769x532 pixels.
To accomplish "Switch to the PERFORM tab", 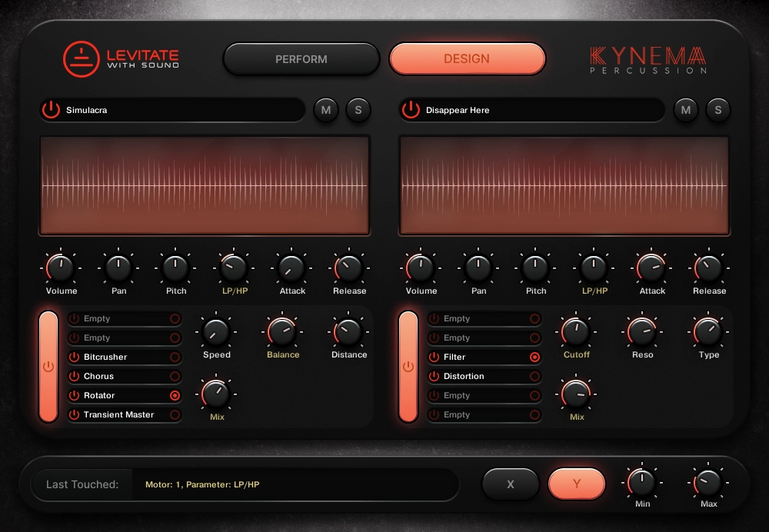I will (301, 59).
